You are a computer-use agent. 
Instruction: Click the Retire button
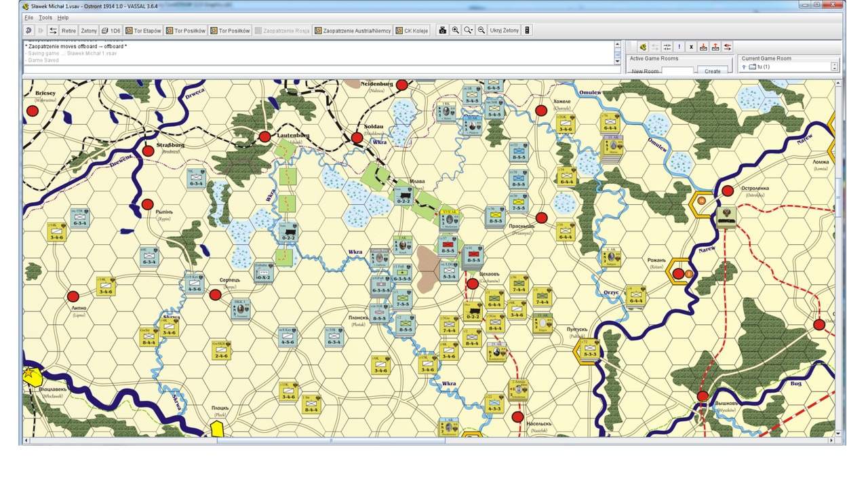coord(69,31)
